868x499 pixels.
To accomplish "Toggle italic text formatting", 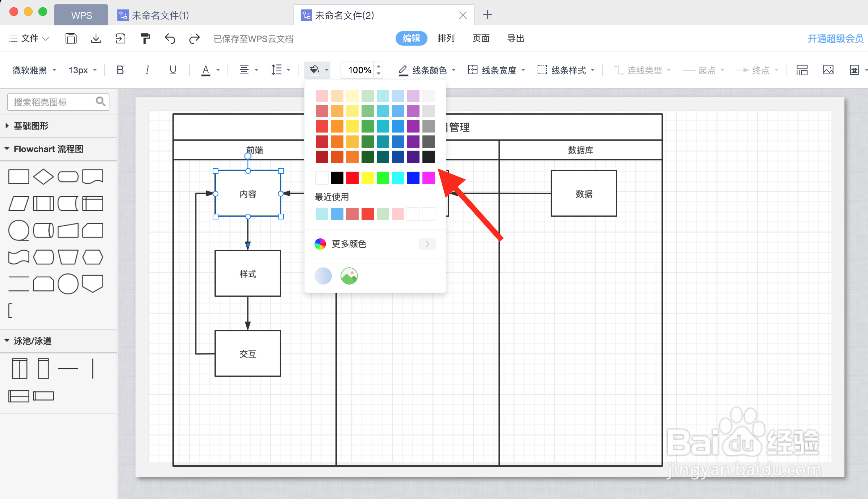I will coord(147,70).
